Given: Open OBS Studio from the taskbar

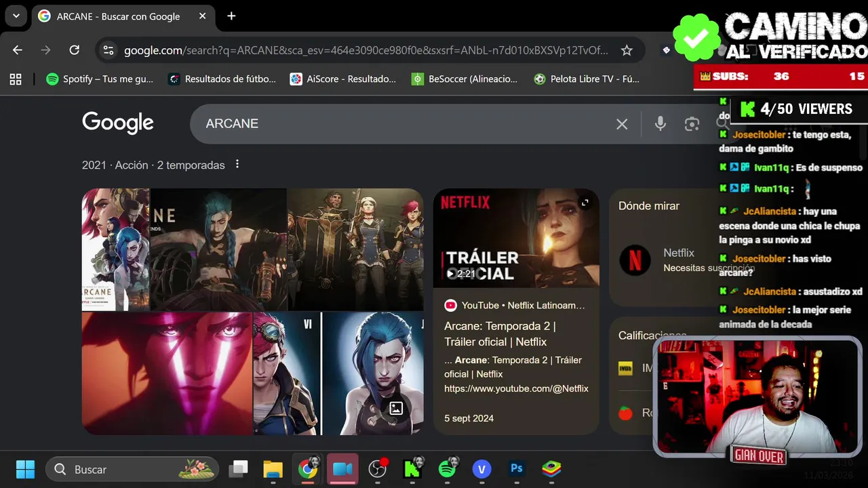Looking at the screenshot, I should coord(378,469).
